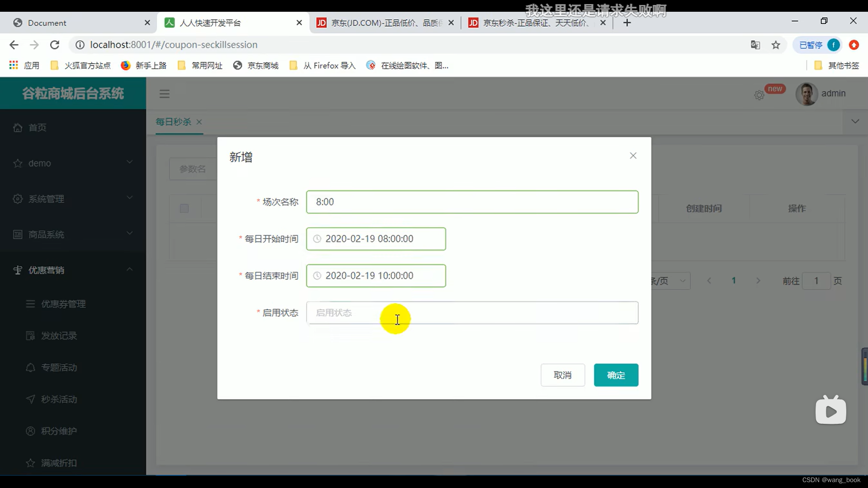Click the video playback button
868x488 pixels.
click(830, 411)
